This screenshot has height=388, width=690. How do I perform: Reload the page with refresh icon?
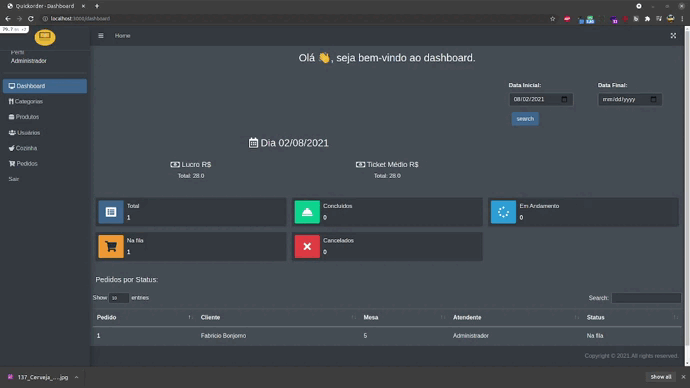coord(31,18)
